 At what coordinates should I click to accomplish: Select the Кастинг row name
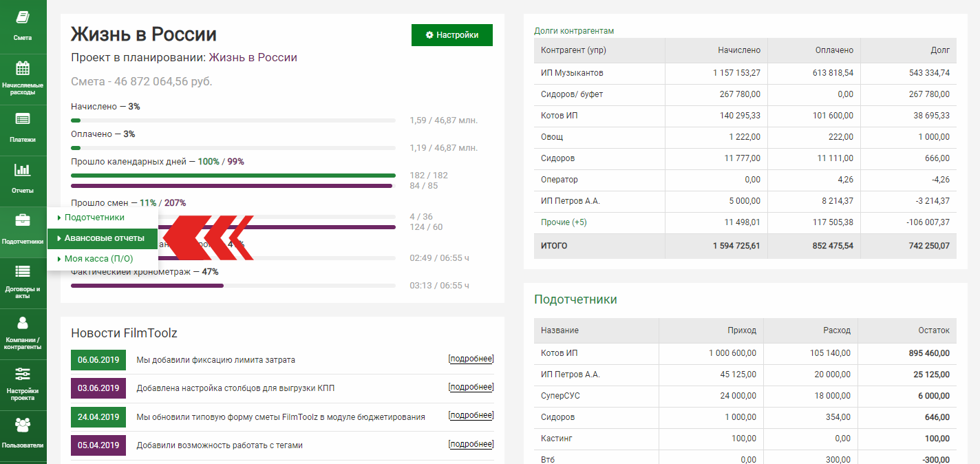[557, 439]
